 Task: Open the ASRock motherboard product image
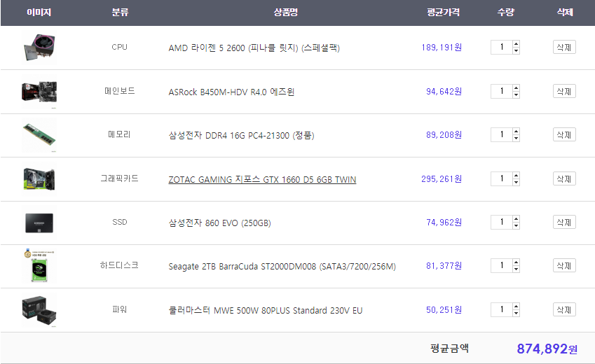point(39,91)
